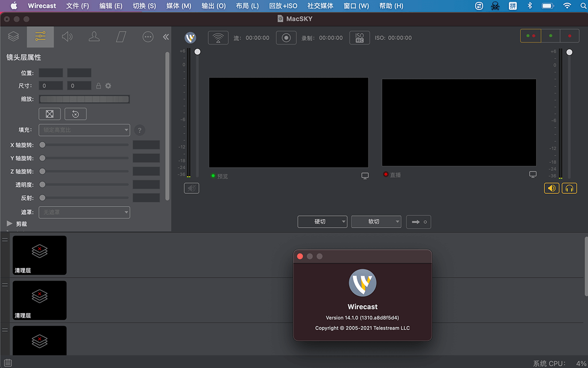
Task: Click the X 轴旋转 value field
Action: coord(147,145)
